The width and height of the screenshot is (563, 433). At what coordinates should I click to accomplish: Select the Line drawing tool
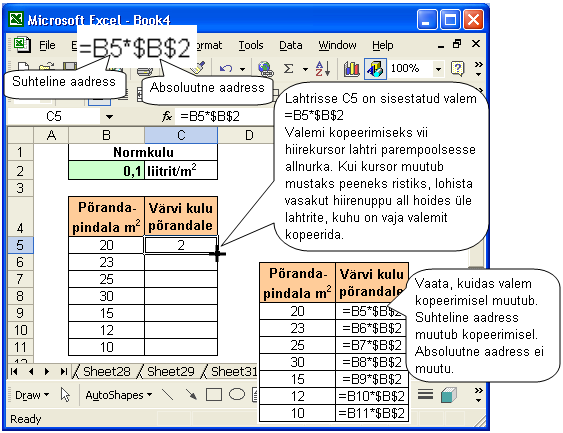[168, 395]
